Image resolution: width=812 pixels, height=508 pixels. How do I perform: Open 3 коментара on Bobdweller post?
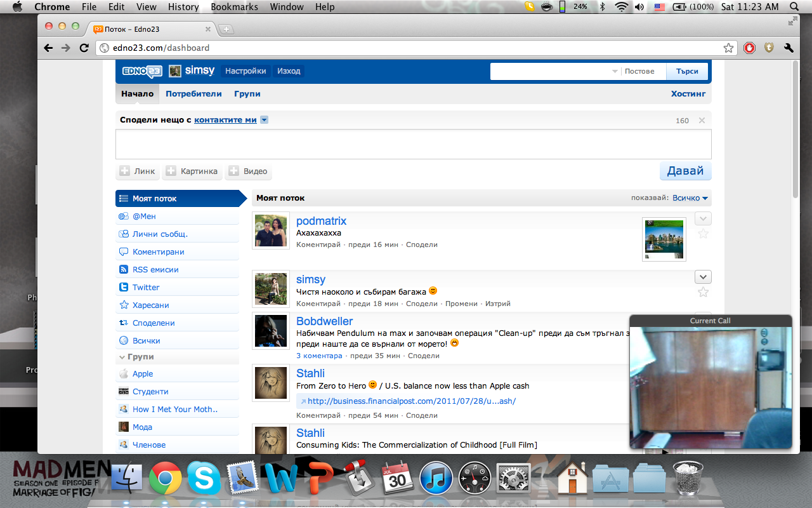point(319,356)
